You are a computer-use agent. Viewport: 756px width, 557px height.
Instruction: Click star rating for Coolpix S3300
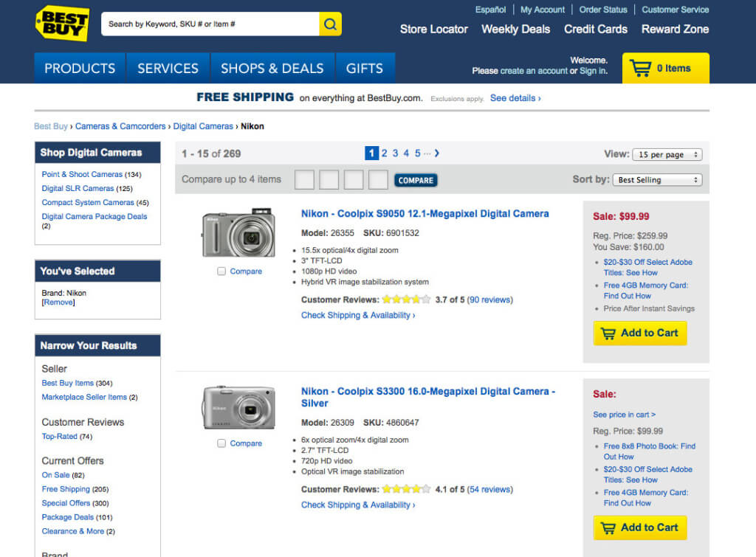[x=406, y=490]
